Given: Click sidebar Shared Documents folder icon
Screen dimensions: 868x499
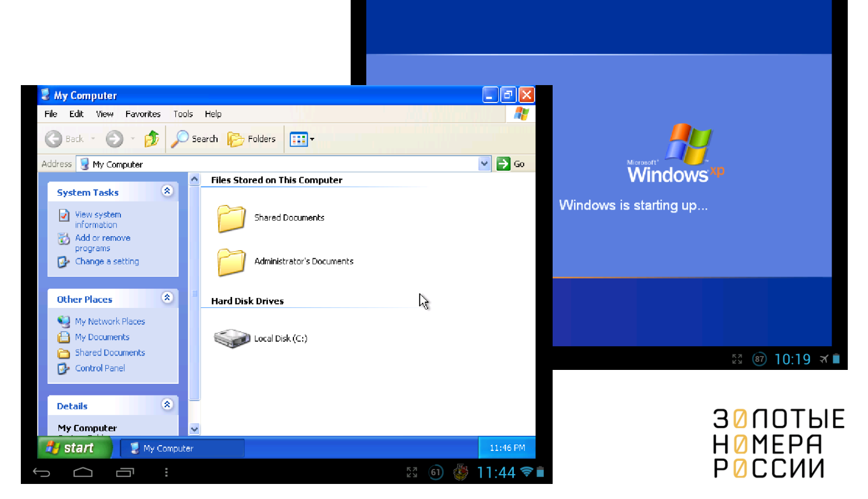Looking at the screenshot, I should click(64, 353).
